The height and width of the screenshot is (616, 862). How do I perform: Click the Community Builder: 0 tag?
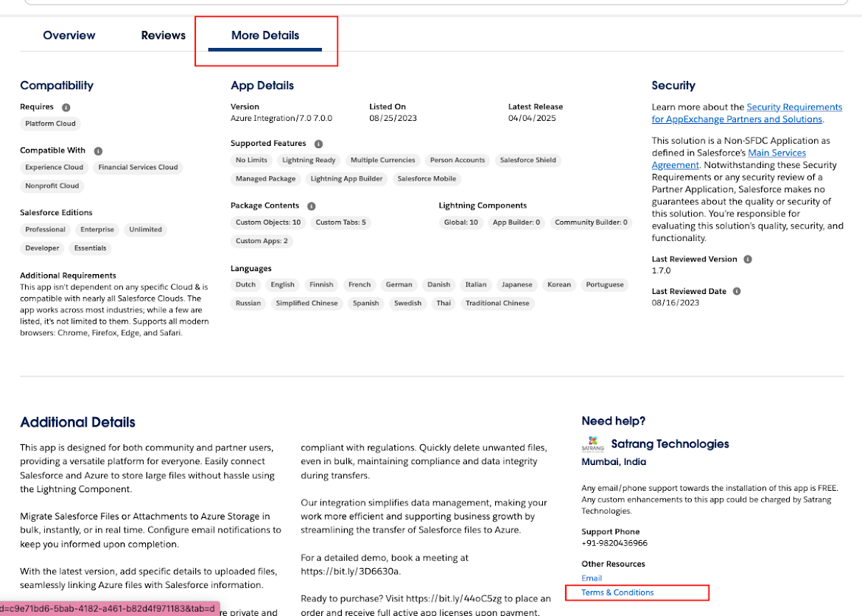coord(591,223)
